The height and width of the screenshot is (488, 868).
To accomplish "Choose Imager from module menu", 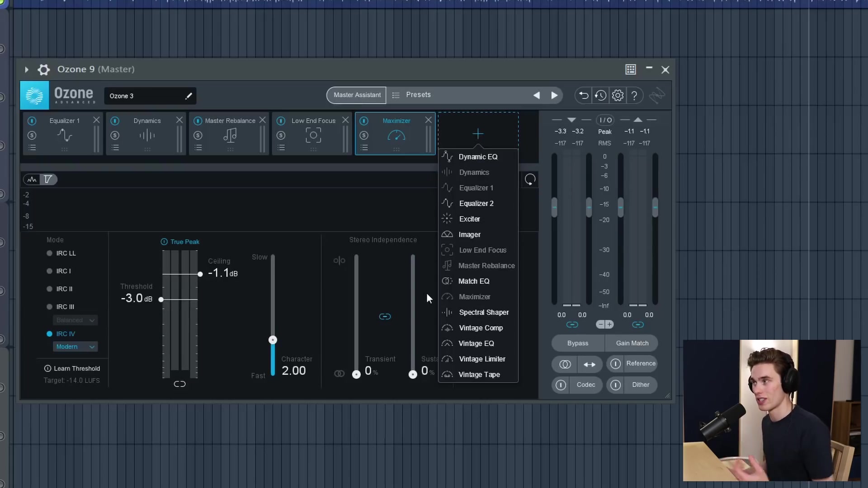I will (x=478, y=235).
